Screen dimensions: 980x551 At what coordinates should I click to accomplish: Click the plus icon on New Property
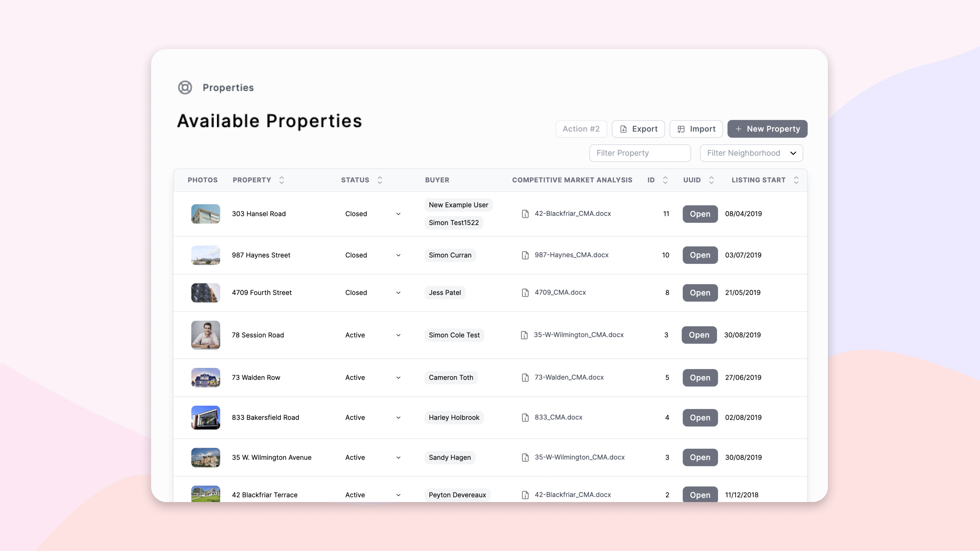(738, 129)
